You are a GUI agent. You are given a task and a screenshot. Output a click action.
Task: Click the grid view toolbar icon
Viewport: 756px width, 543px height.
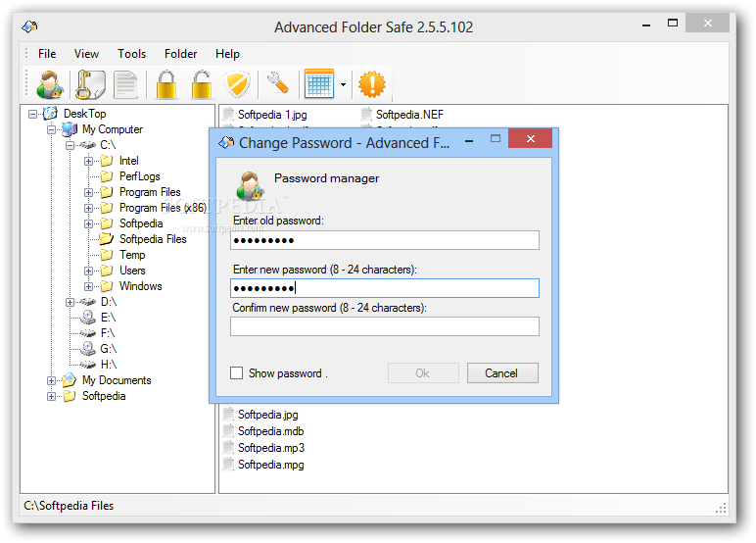[x=319, y=83]
